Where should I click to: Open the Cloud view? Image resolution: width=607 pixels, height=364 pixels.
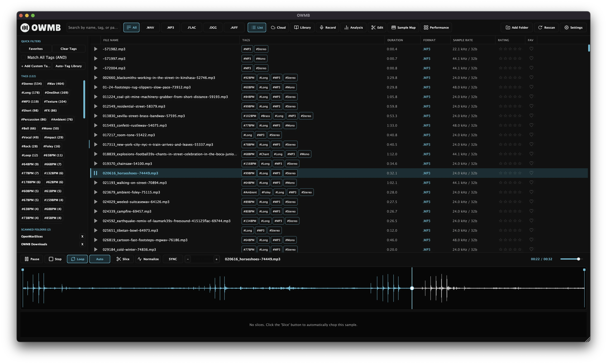coord(278,27)
